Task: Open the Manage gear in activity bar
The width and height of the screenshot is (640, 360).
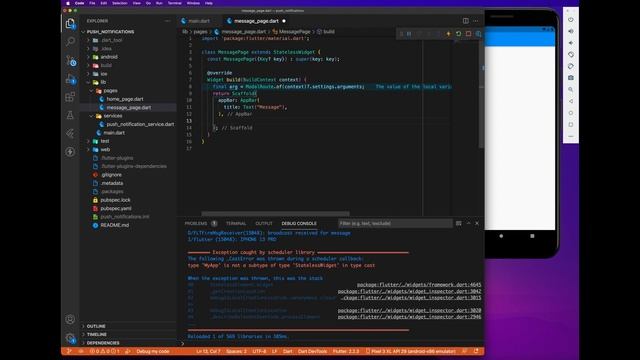Action: (71, 338)
